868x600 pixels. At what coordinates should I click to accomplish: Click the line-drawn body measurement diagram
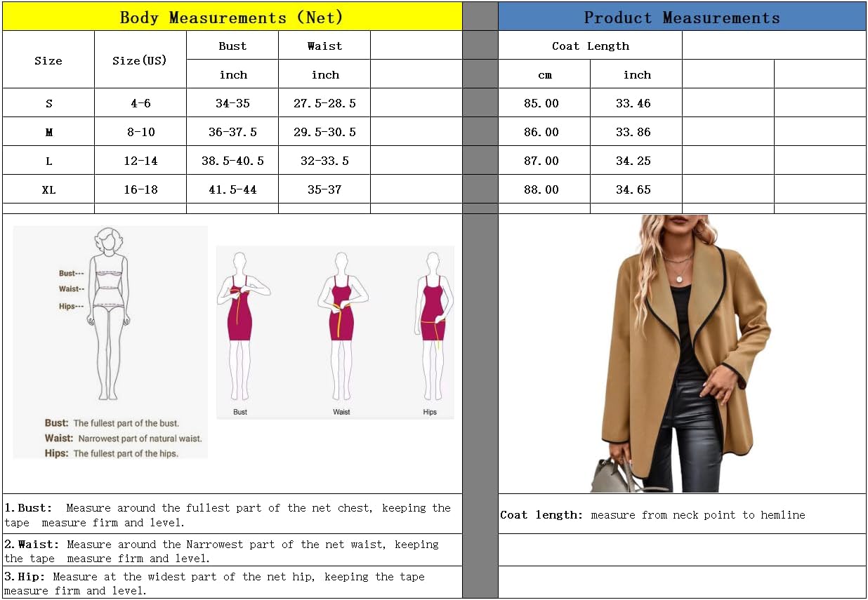click(x=107, y=314)
